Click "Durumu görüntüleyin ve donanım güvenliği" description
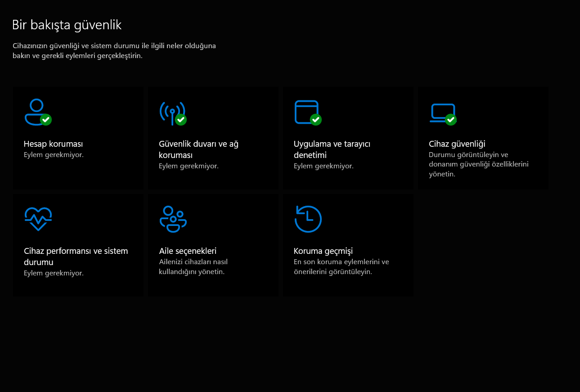Viewport: 580px width, 392px height. (479, 164)
